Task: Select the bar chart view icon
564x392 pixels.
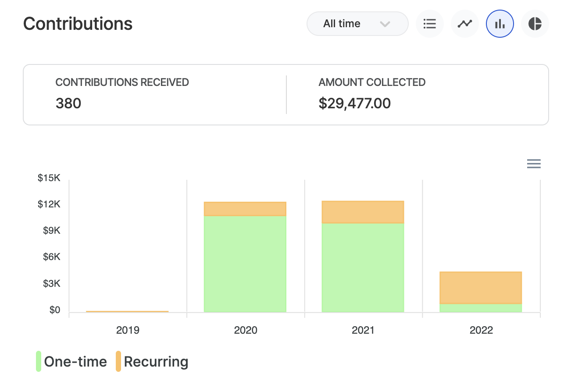Action: (x=500, y=24)
